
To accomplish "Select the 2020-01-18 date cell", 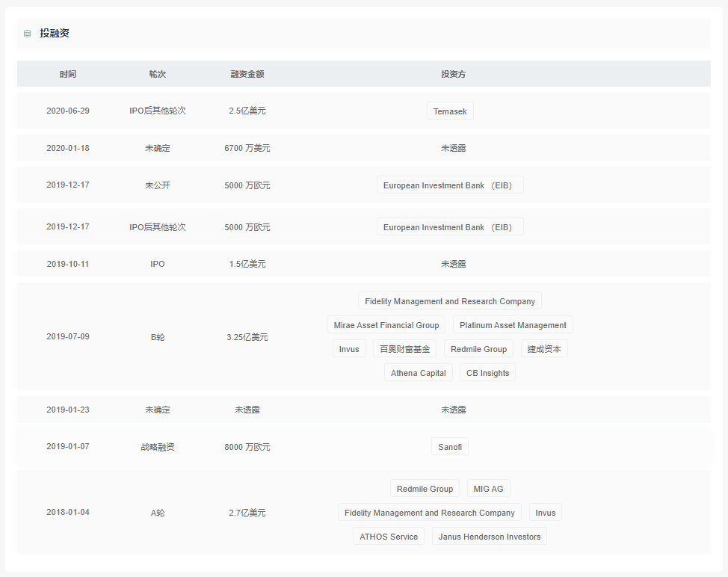I will click(68, 148).
